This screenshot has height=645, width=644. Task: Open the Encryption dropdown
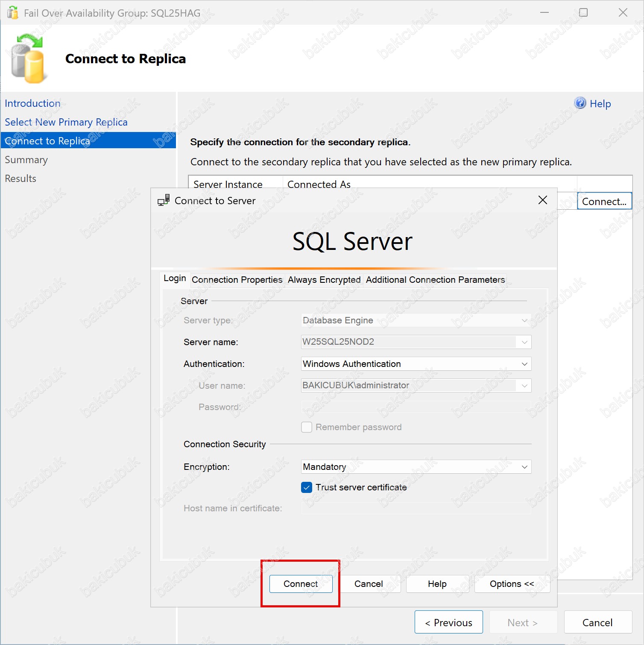tap(416, 467)
